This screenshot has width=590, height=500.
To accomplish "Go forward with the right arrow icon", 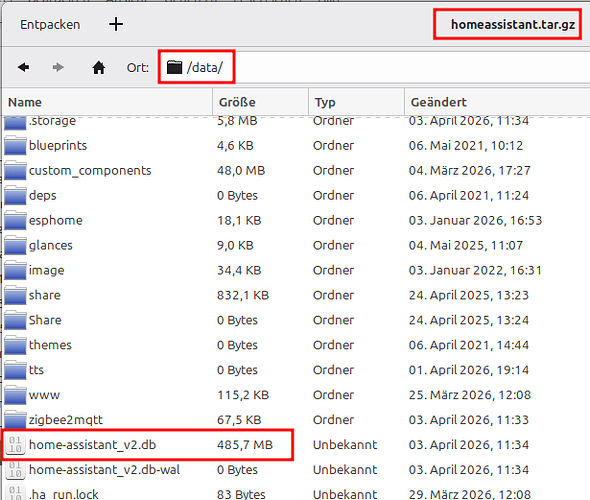I will coord(58,67).
